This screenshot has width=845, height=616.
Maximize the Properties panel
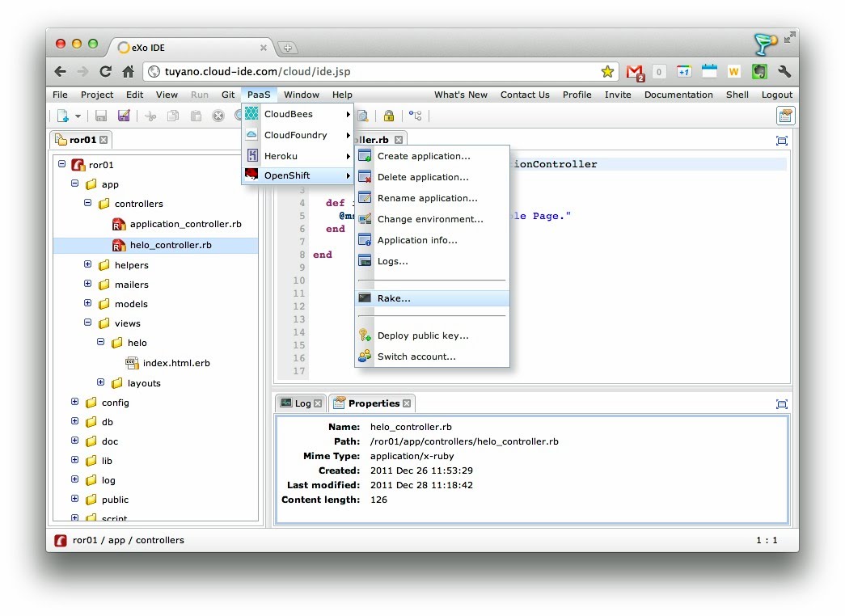[x=781, y=403]
